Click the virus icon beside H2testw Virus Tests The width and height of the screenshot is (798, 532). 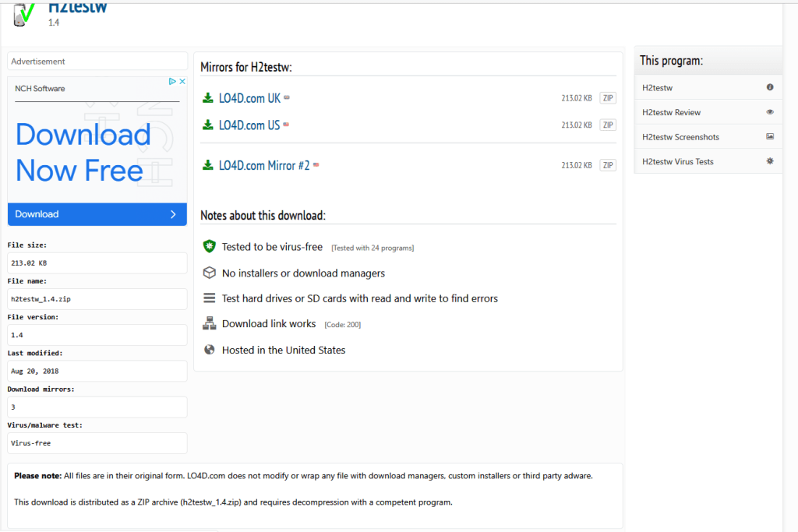[770, 161]
